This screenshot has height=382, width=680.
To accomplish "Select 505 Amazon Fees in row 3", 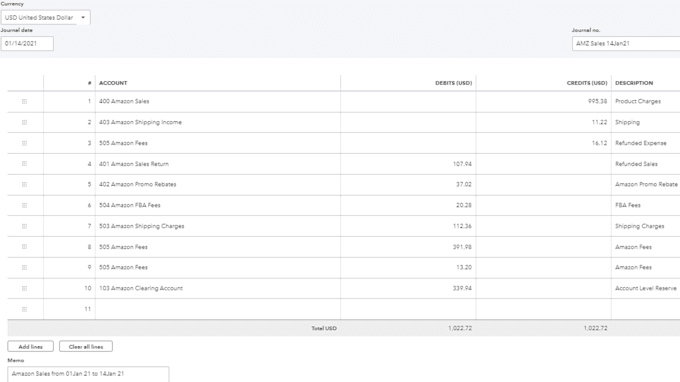I will pos(218,143).
